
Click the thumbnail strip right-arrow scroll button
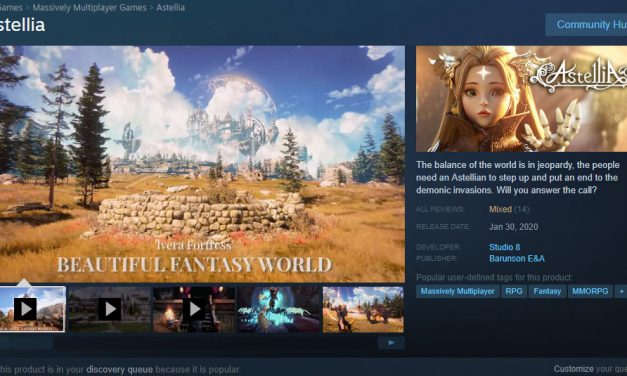click(391, 343)
